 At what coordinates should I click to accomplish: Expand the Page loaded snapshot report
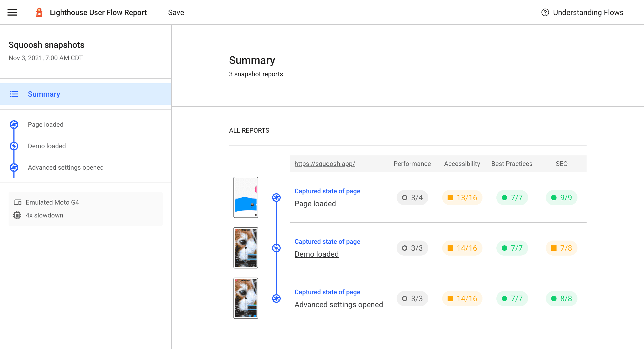pos(316,203)
